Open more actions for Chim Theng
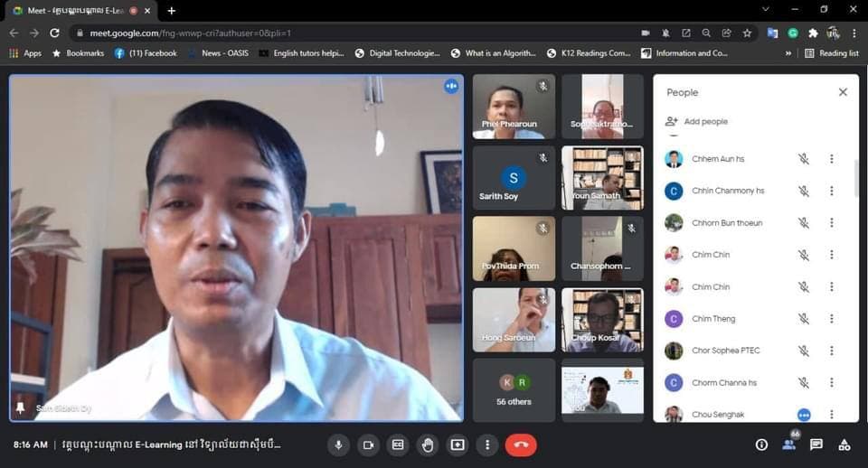 pos(831,319)
